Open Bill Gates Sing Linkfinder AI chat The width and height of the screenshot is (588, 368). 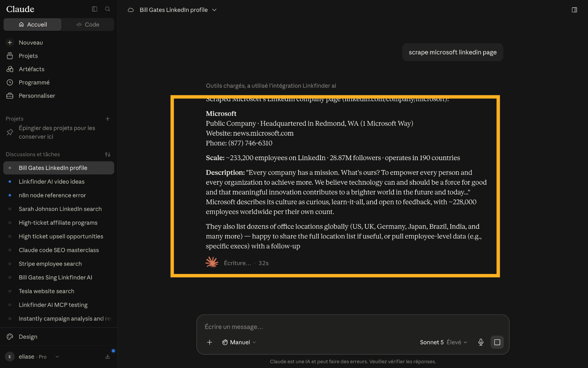click(59, 277)
